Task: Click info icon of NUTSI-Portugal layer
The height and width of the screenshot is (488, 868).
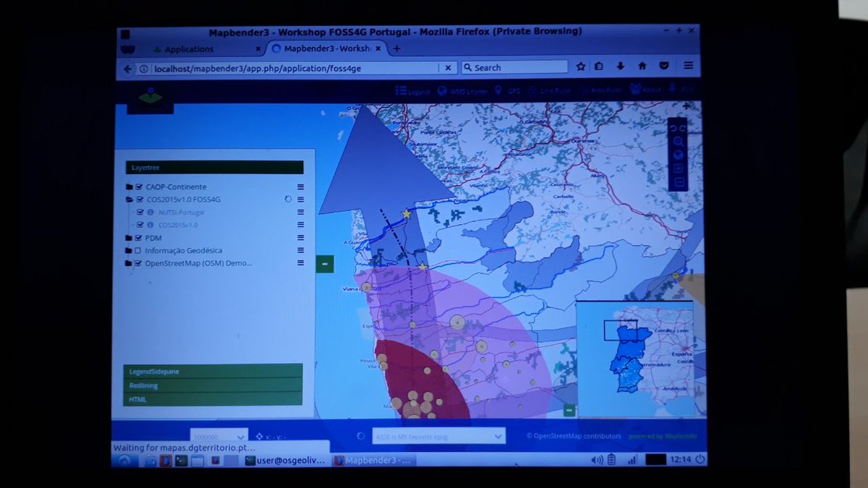Action: pos(150,213)
